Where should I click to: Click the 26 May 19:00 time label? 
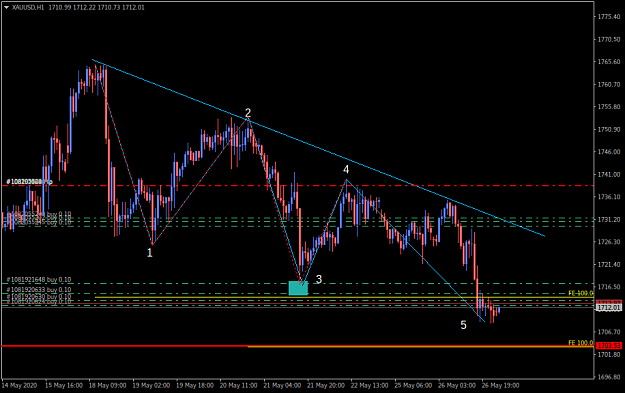click(500, 385)
